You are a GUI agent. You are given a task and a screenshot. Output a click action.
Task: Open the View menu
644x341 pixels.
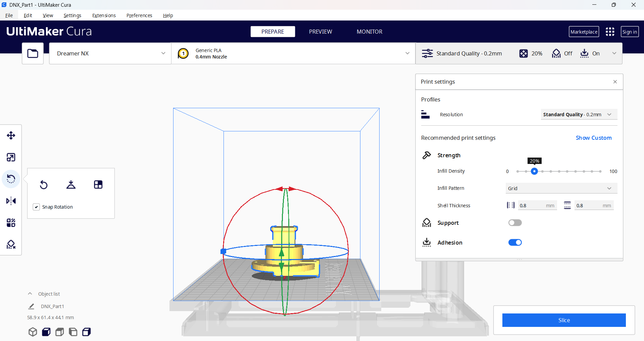coord(48,15)
